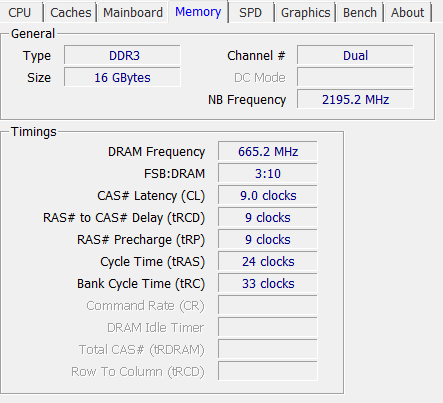
Task: Select the About tab
Action: click(407, 13)
